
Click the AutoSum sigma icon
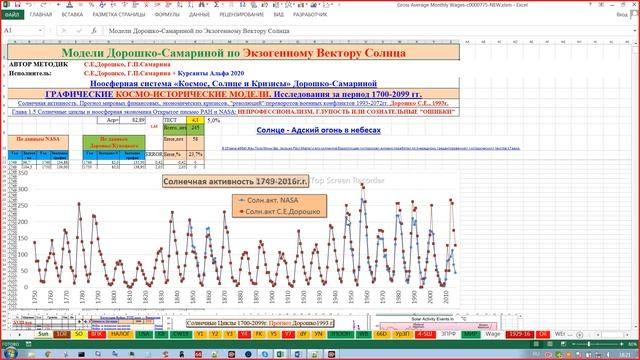coord(216,4)
